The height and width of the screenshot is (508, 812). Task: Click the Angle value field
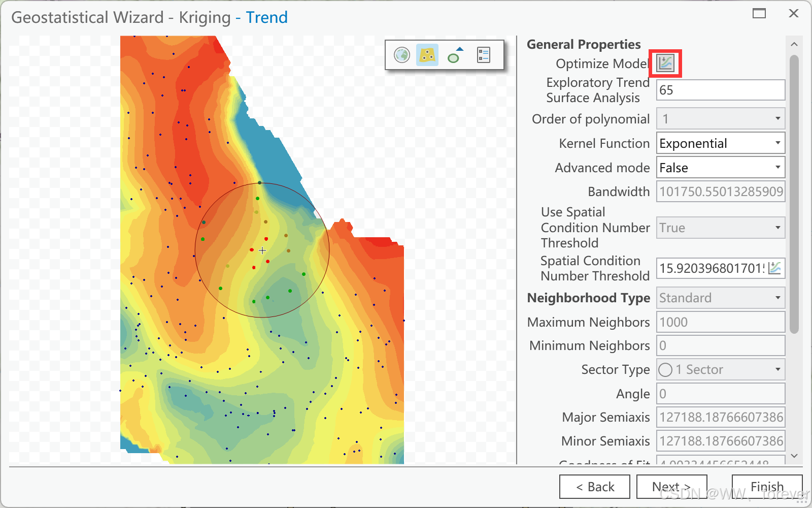721,394
